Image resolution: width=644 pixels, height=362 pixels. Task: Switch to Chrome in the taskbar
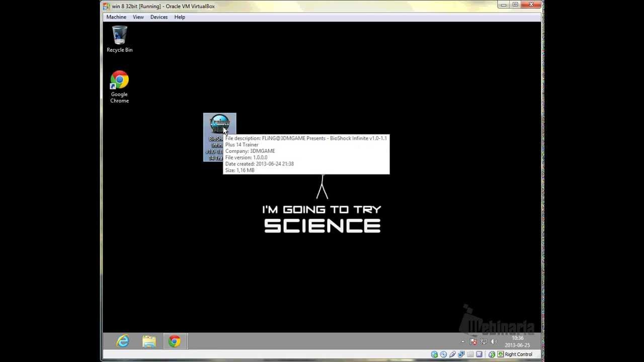175,341
